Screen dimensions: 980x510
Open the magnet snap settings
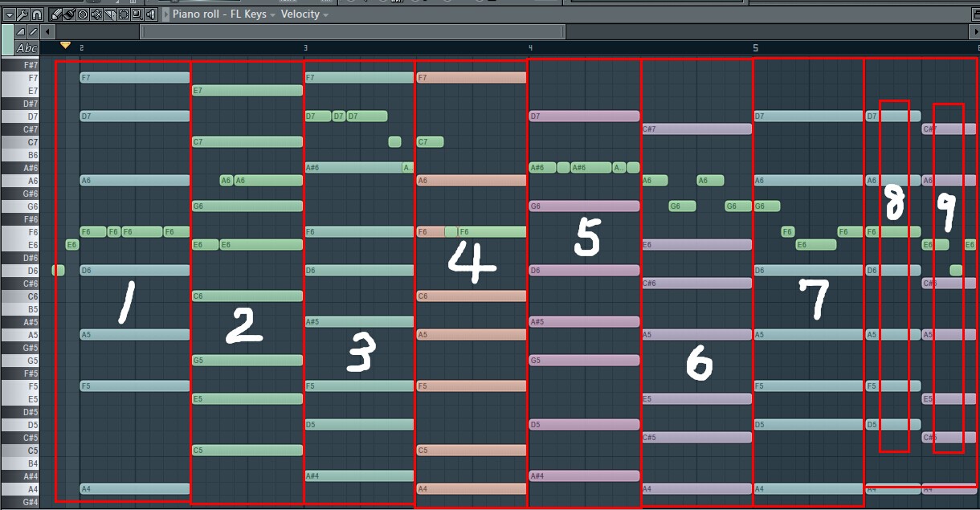36,14
